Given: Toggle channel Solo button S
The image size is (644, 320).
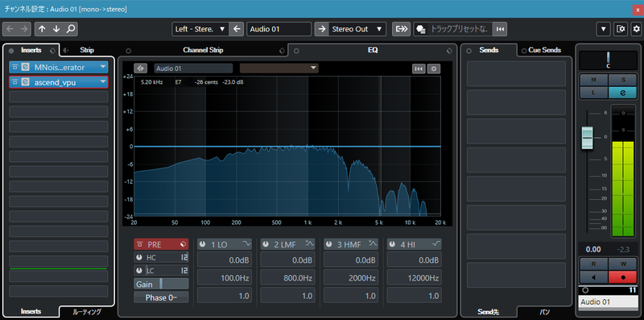Looking at the screenshot, I should (x=622, y=79).
